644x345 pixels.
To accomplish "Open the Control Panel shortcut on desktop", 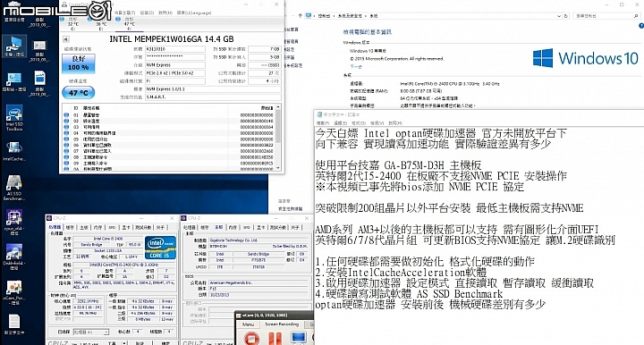I will [14, 81].
